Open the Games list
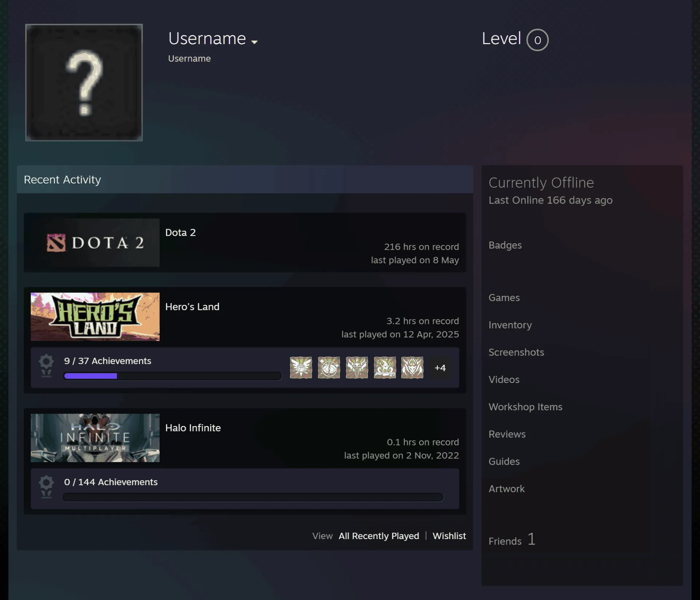The height and width of the screenshot is (600, 700). click(504, 298)
